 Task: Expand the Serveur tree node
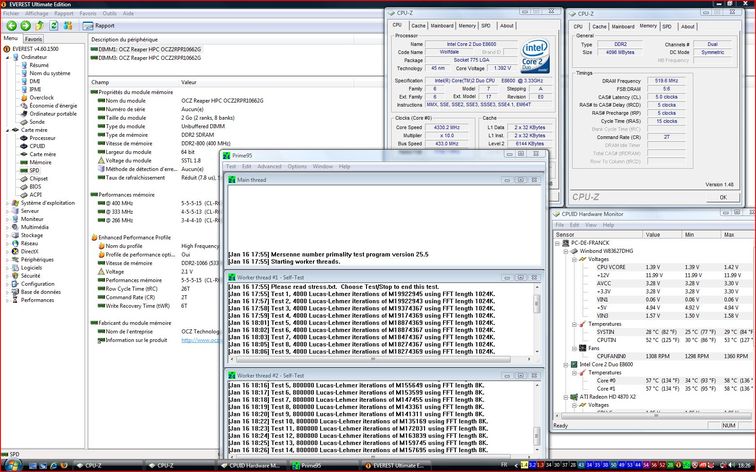[x=8, y=211]
